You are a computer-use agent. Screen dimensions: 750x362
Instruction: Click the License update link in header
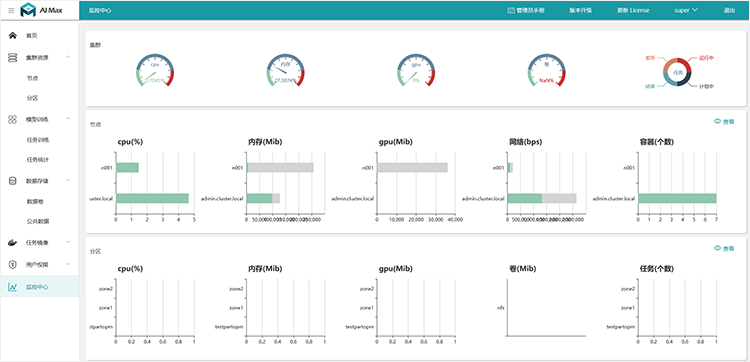[633, 10]
